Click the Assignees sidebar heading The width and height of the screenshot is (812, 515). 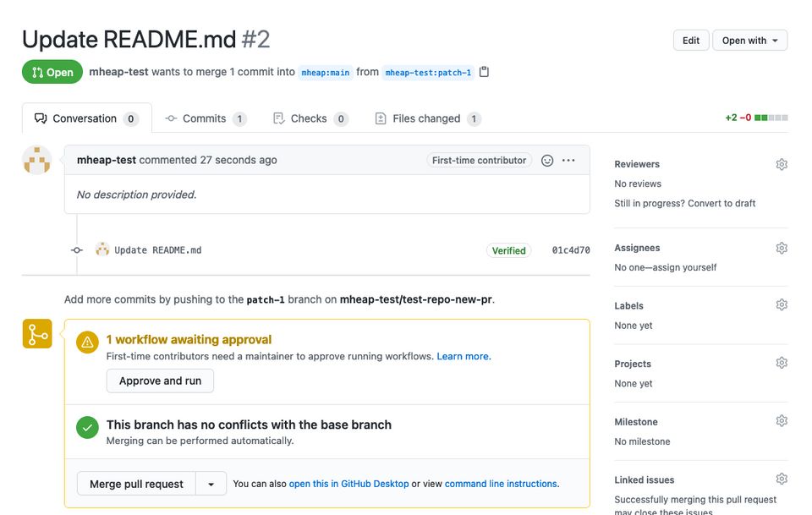click(637, 248)
